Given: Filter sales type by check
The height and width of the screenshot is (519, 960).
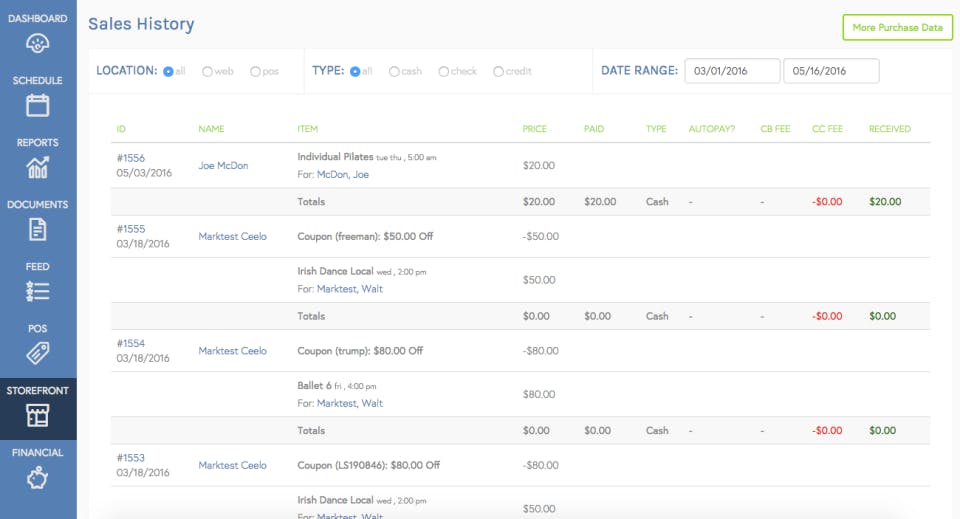Looking at the screenshot, I should point(443,71).
